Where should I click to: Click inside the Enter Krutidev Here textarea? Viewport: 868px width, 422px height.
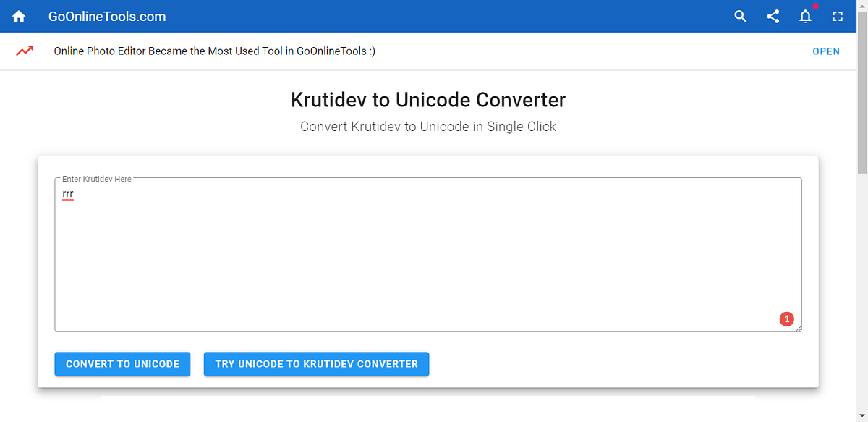(428, 253)
